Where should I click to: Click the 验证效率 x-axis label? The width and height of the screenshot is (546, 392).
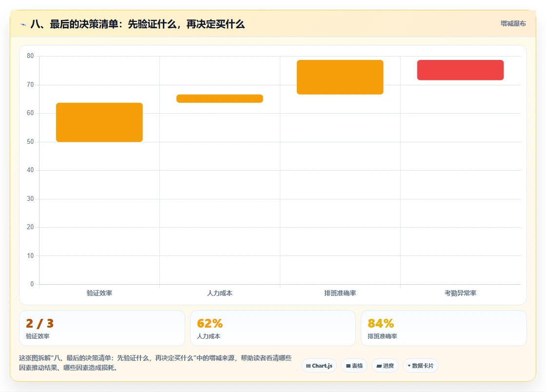tap(99, 293)
